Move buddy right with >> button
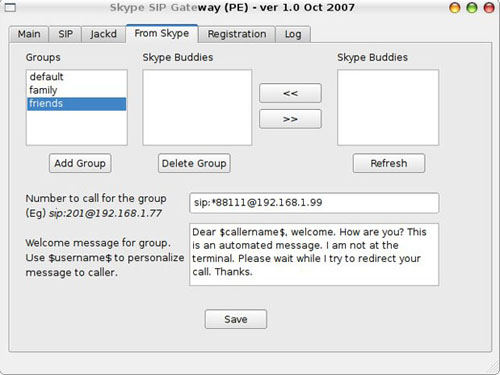The height and width of the screenshot is (375, 500). pyautogui.click(x=290, y=119)
